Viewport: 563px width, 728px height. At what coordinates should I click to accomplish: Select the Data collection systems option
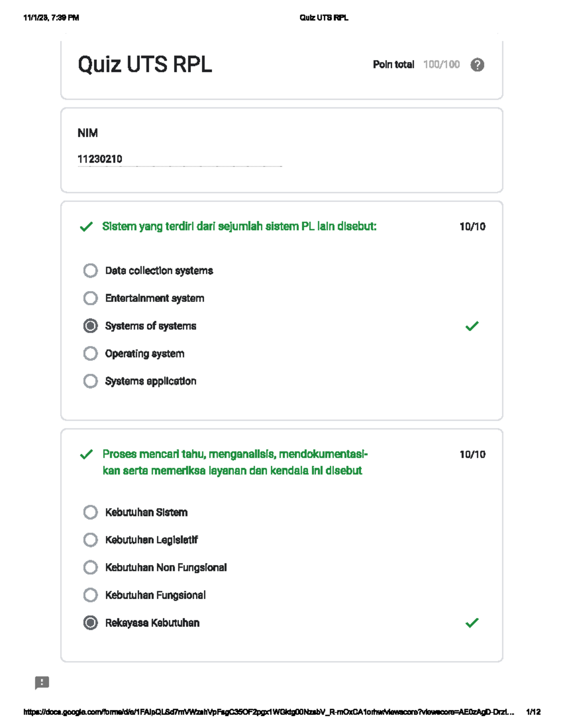[91, 270]
